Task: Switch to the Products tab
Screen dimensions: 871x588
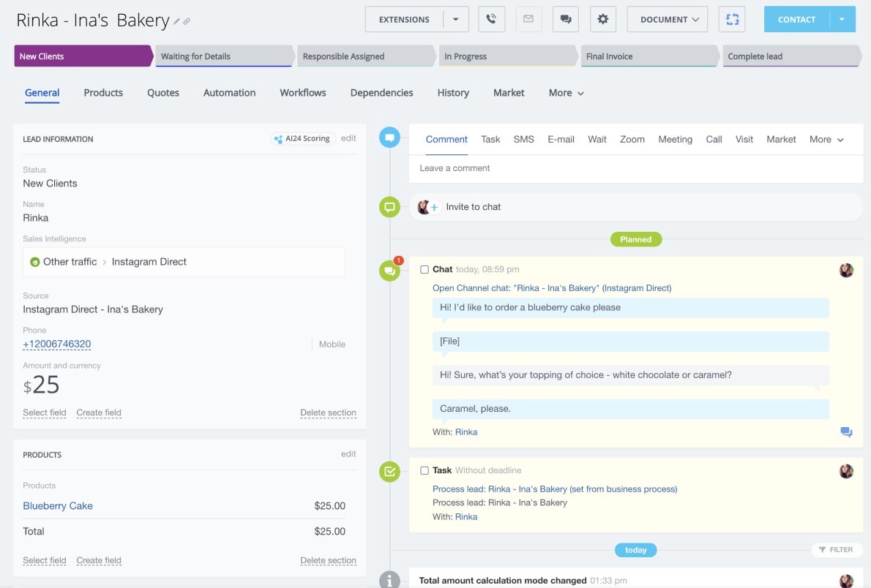Action: pos(103,93)
